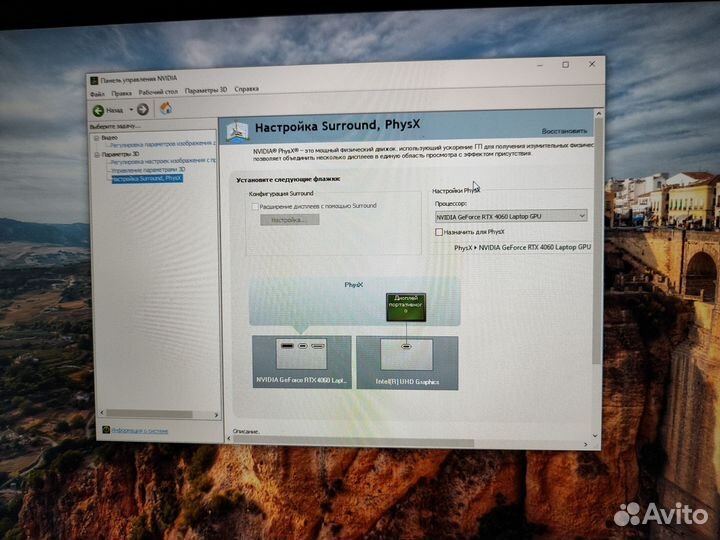The width and height of the screenshot is (720, 540).
Task: Click the Intel UHD Graphics diagram box
Action: [x=406, y=361]
